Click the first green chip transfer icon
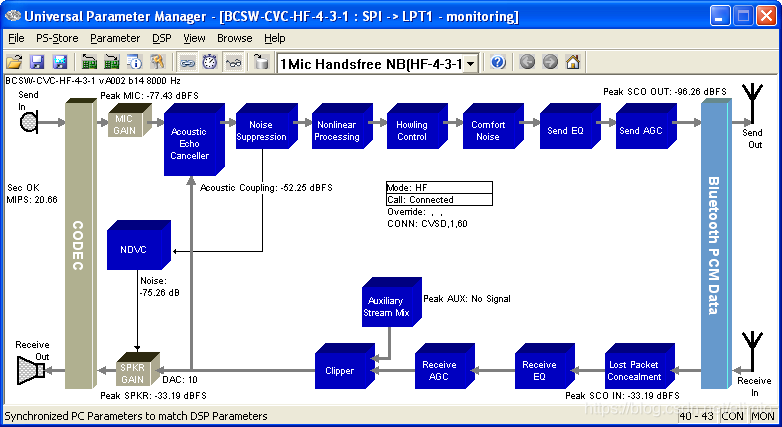The height and width of the screenshot is (427, 782). click(x=89, y=62)
